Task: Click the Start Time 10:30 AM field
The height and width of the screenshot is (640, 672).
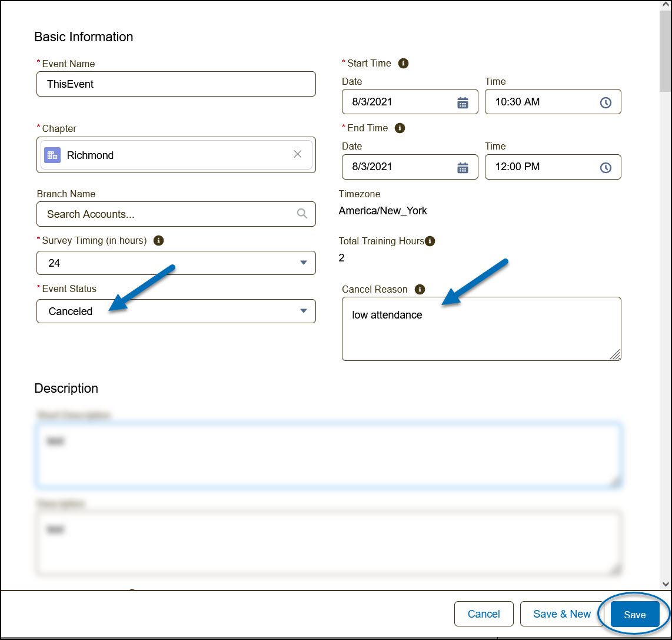Action: tap(553, 102)
